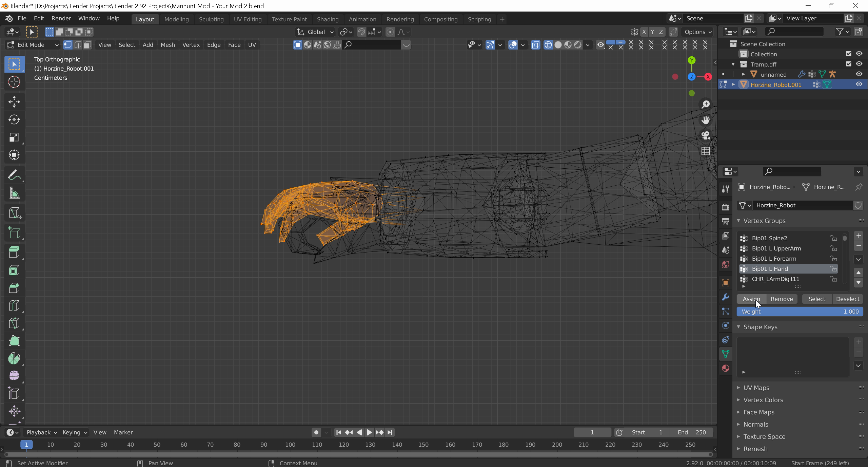
Task: Open the Modifier properties wrench tab
Action: pos(725,297)
